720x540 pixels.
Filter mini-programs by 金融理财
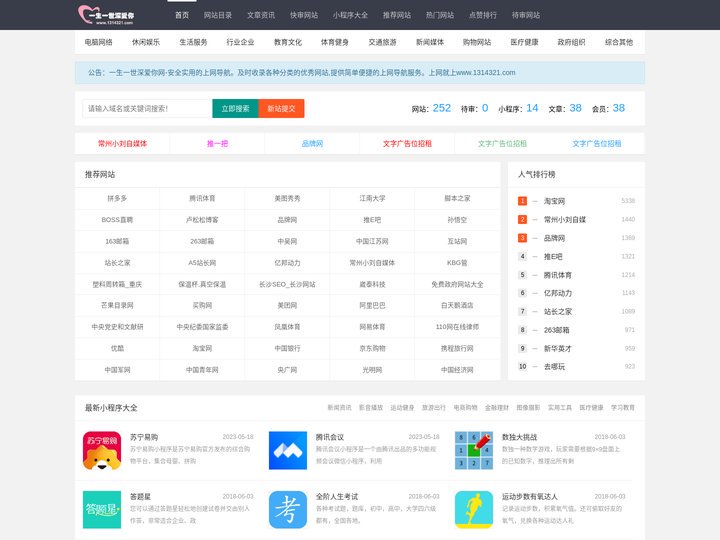[x=497, y=407]
